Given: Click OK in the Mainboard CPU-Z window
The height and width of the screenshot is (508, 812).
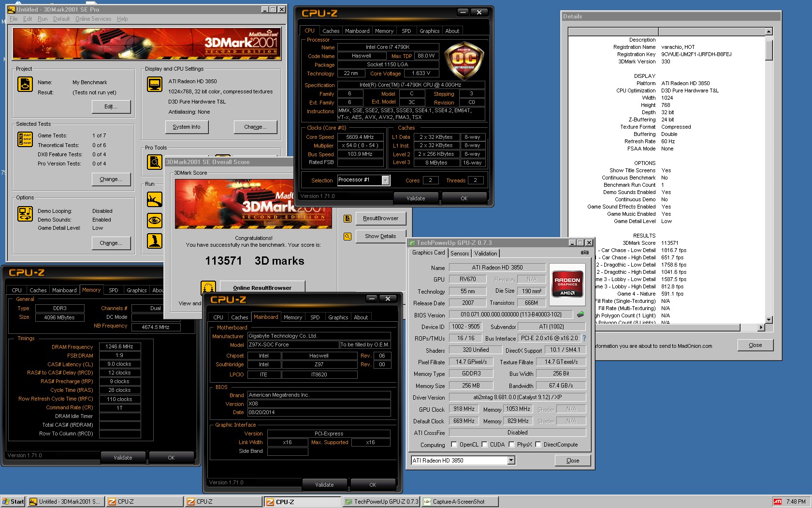Looking at the screenshot, I should pos(373,485).
